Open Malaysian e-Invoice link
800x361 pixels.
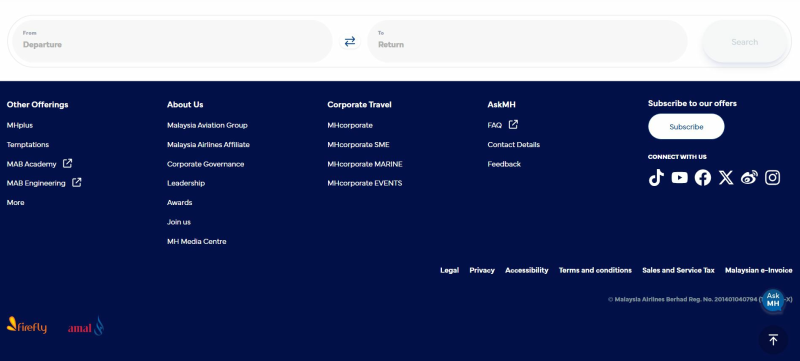pyautogui.click(x=759, y=270)
